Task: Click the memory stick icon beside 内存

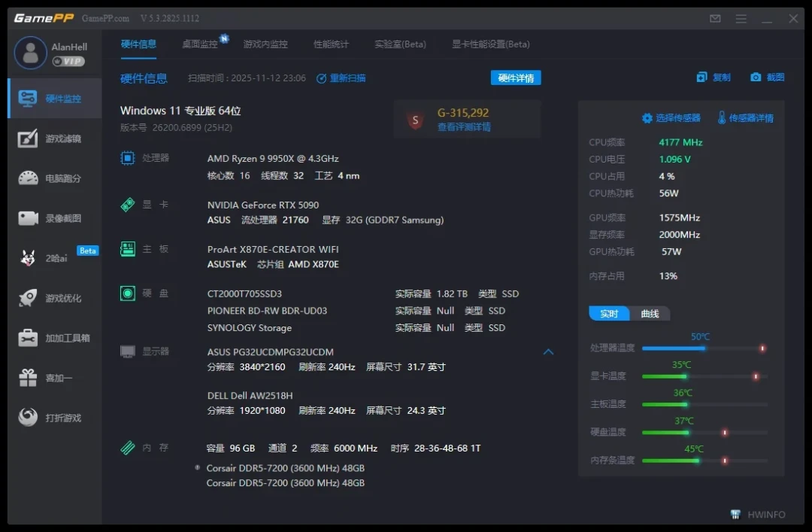Action: (127, 448)
